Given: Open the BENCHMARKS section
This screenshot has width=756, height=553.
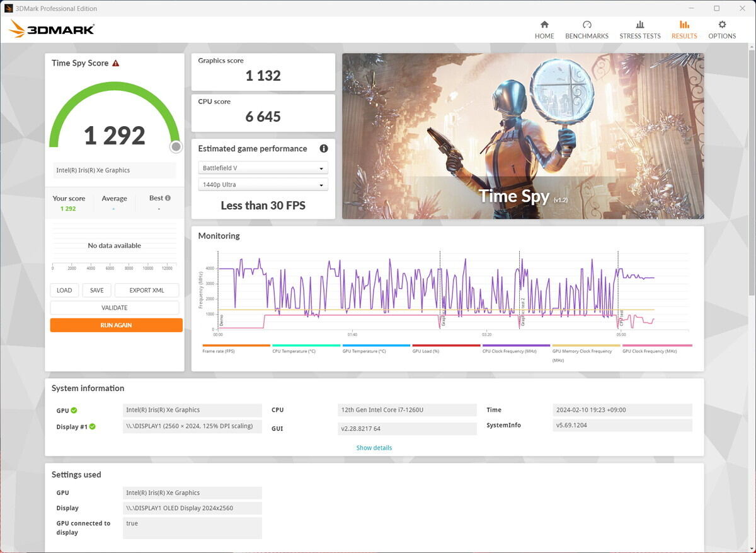Looking at the screenshot, I should click(587, 30).
